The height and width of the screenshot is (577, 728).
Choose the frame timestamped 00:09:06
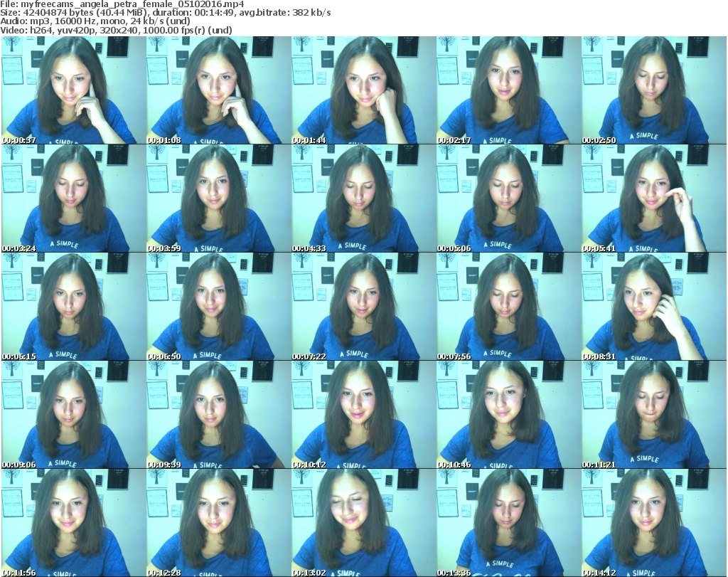pos(73,414)
